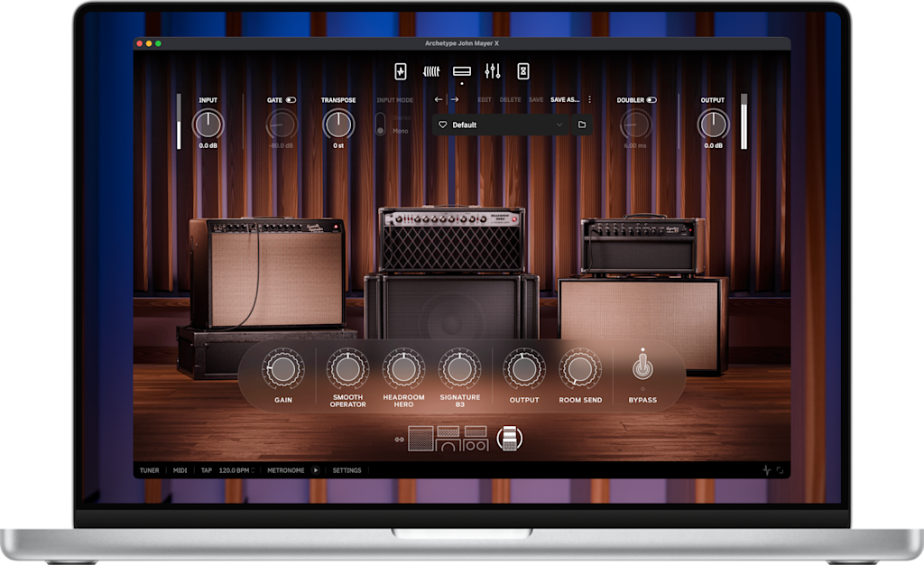Click the Headroom Hero knob
This screenshot has width=924, height=565.
(403, 369)
